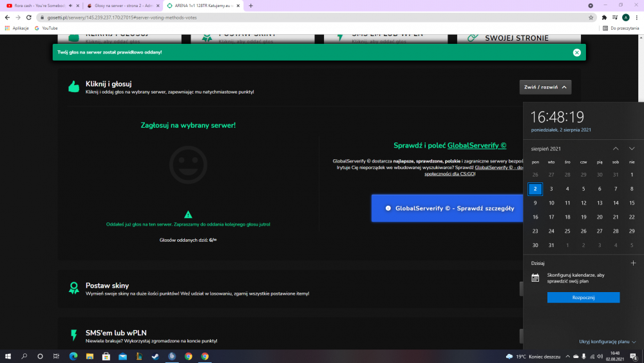
Task: Go forward in browser history
Action: click(18, 17)
